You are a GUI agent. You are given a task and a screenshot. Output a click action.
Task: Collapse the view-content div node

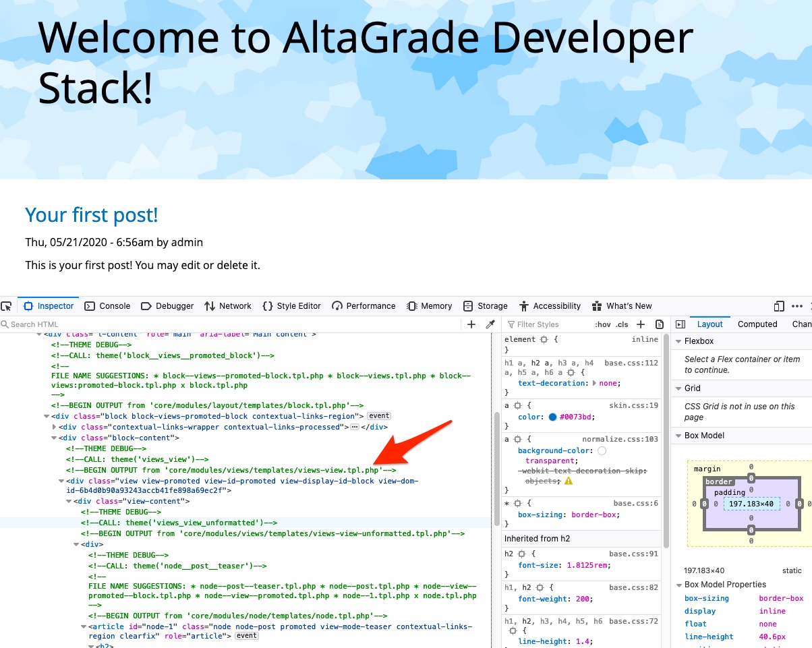coord(69,501)
